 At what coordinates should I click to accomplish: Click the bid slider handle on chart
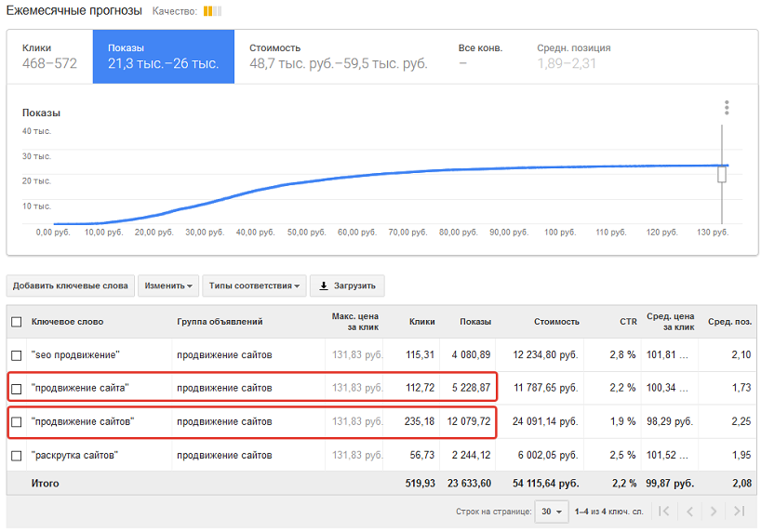(x=722, y=174)
